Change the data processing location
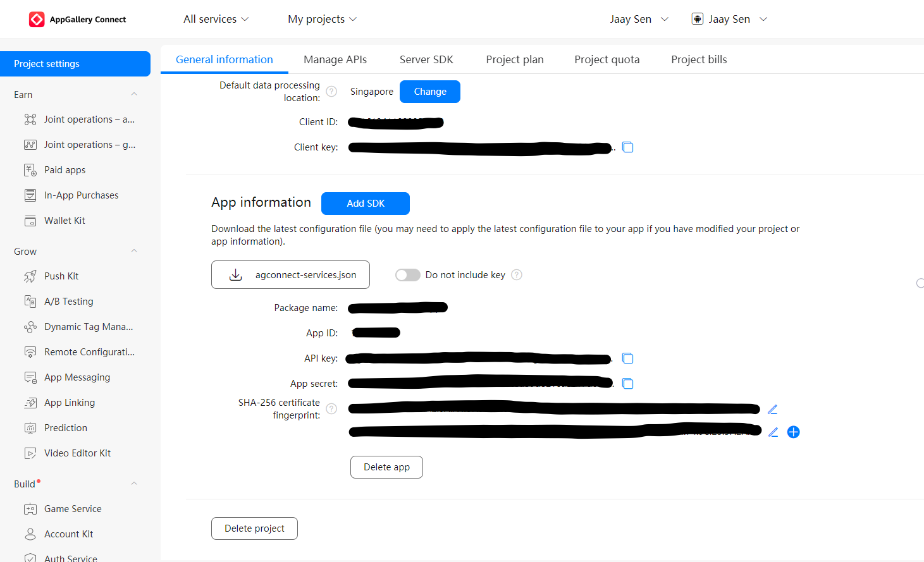 [429, 91]
